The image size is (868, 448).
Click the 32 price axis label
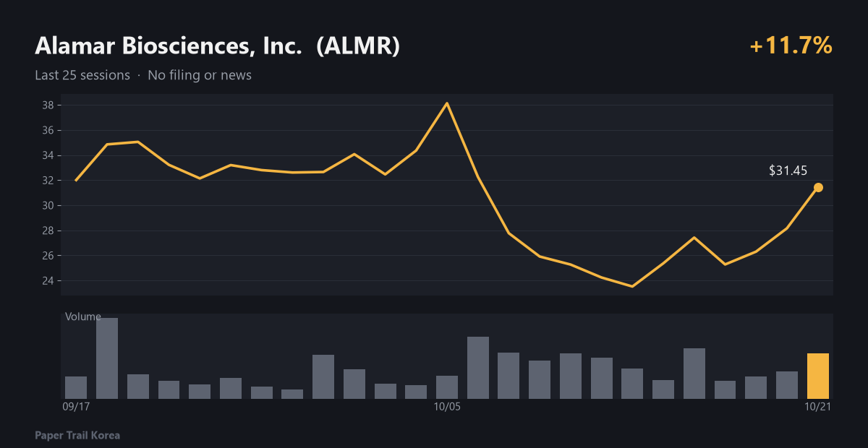coord(48,181)
